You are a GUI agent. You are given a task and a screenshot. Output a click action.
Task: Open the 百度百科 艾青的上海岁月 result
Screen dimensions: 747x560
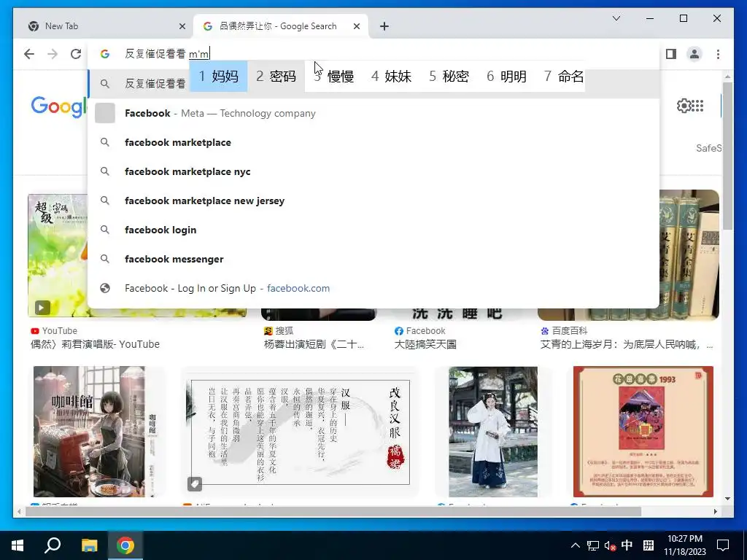[627, 344]
